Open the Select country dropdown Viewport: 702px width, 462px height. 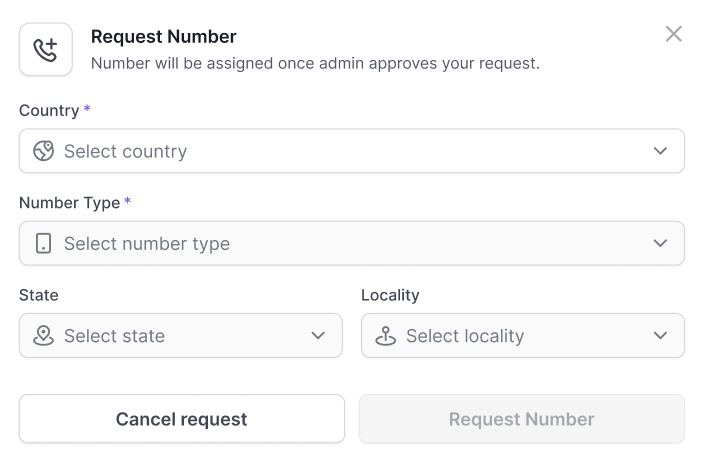(351, 151)
